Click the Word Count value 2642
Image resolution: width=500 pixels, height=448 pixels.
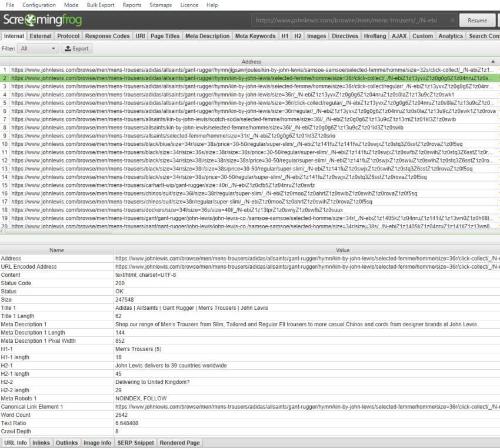tap(122, 415)
